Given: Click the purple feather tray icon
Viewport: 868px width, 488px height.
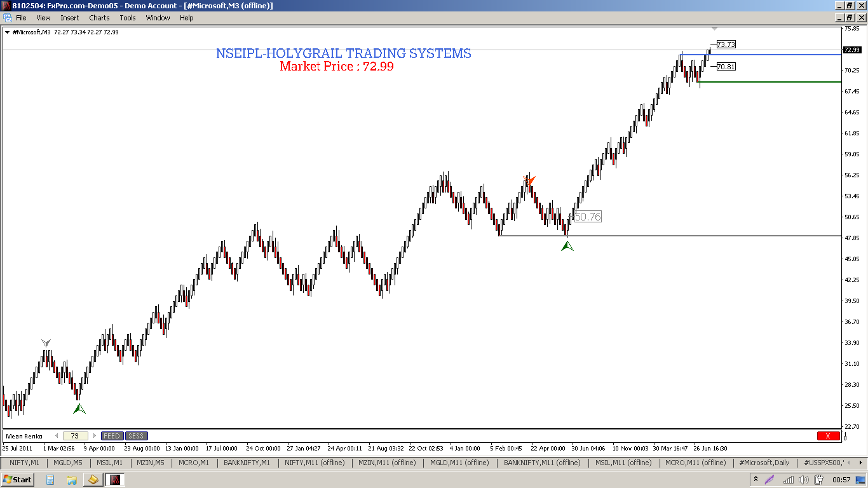Looking at the screenshot, I should click(x=770, y=479).
